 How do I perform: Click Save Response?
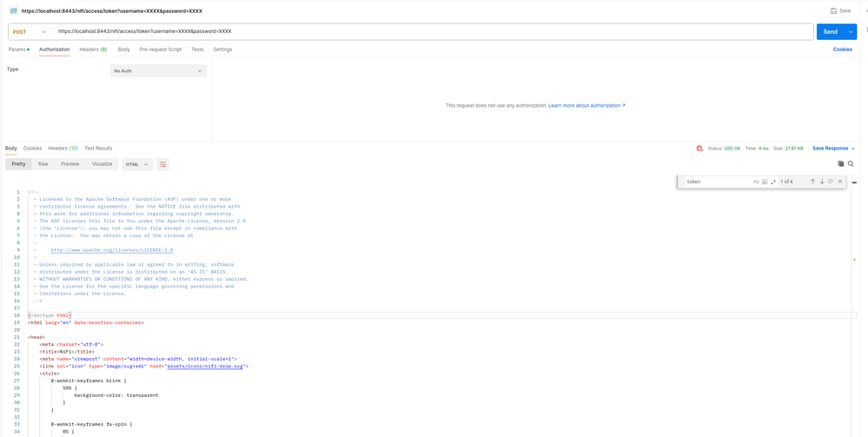pos(831,149)
